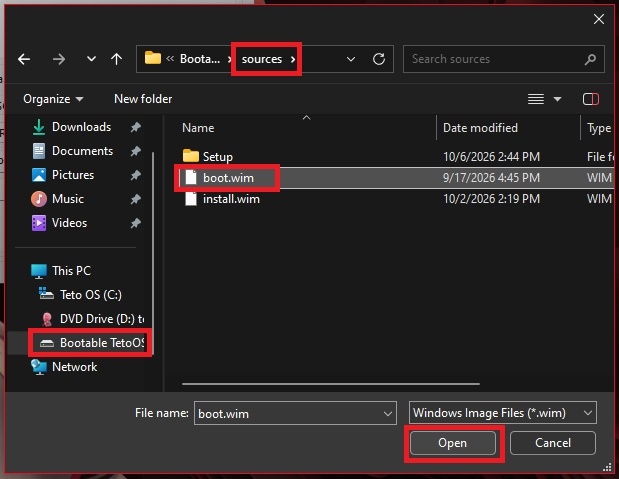Image resolution: width=619 pixels, height=479 pixels.
Task: Open the File name dropdown arrow
Action: coord(388,413)
